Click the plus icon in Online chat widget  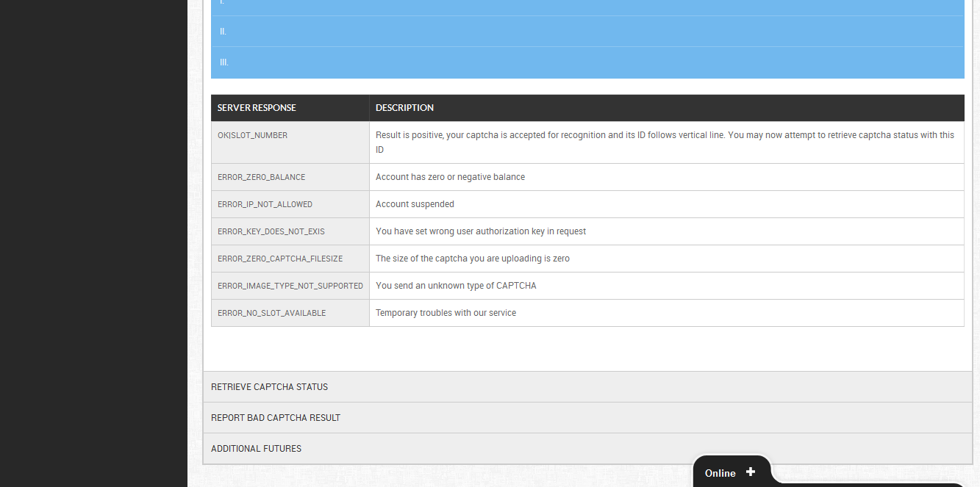click(751, 472)
